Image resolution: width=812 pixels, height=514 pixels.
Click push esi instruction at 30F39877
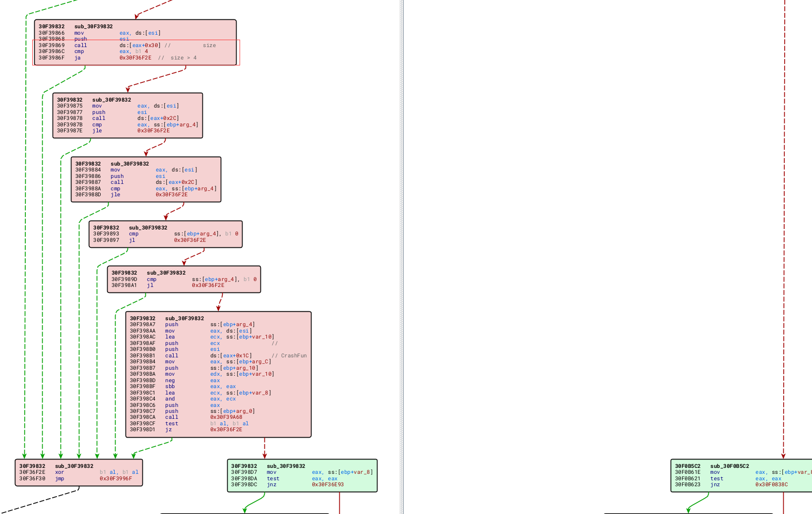[x=102, y=113]
